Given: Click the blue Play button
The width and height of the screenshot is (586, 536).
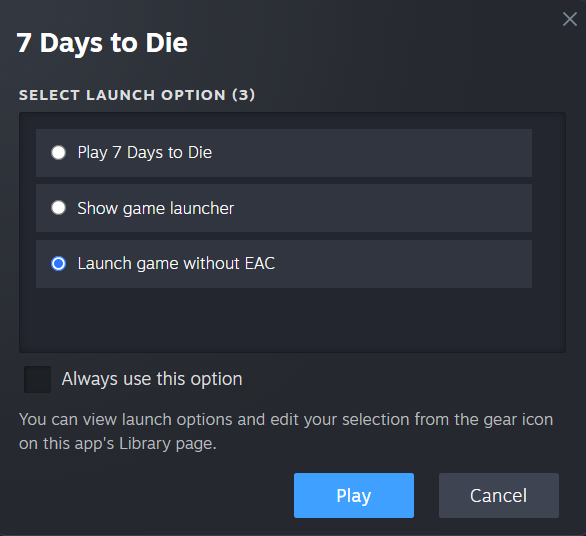Looking at the screenshot, I should tap(354, 495).
